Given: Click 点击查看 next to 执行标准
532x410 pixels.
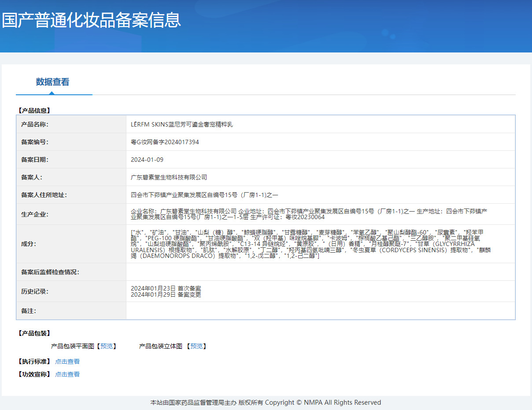Looking at the screenshot, I should coord(67,362).
